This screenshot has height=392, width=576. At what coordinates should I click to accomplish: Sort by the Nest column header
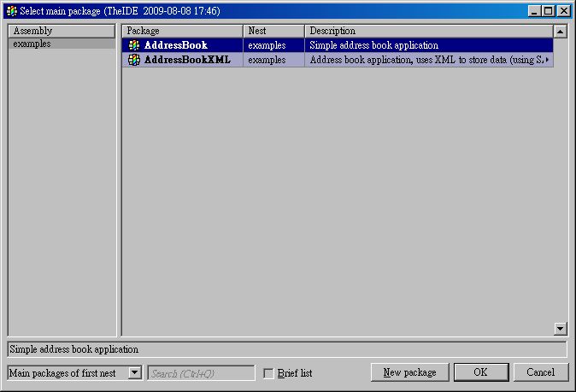click(273, 31)
